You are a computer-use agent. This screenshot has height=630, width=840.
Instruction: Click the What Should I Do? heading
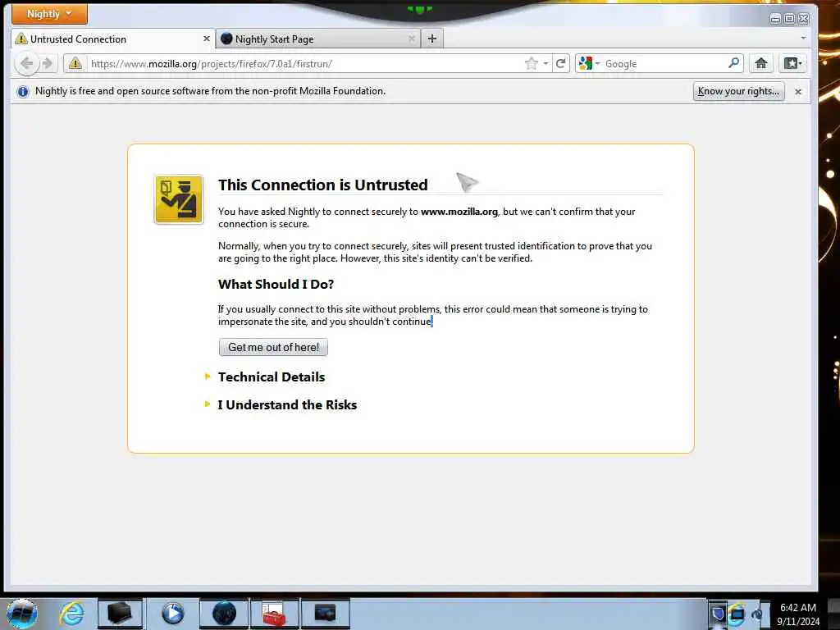pyautogui.click(x=276, y=285)
